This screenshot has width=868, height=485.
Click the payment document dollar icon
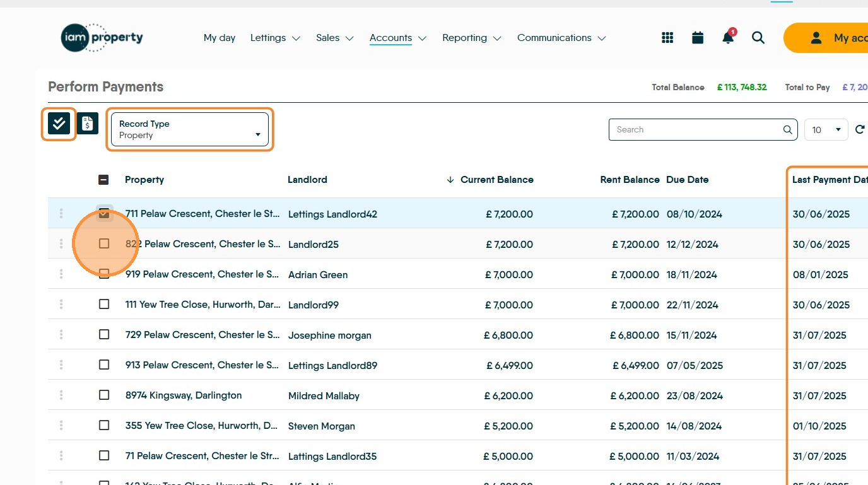pyautogui.click(x=88, y=124)
